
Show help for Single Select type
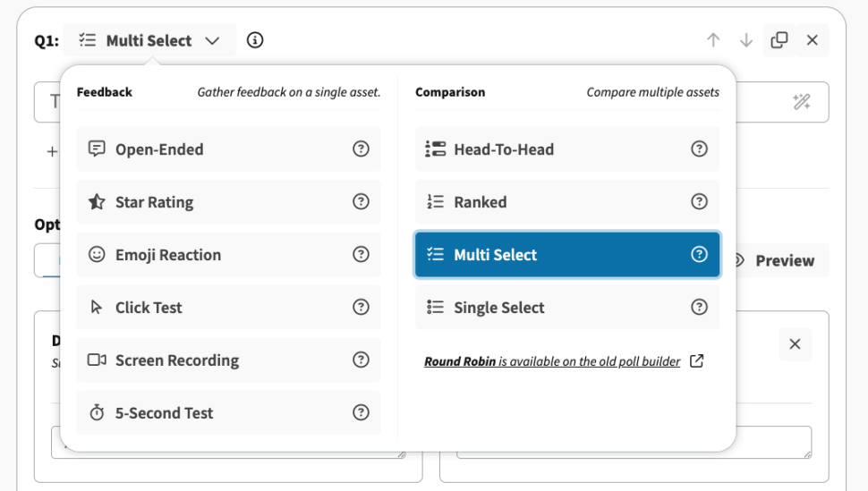699,308
